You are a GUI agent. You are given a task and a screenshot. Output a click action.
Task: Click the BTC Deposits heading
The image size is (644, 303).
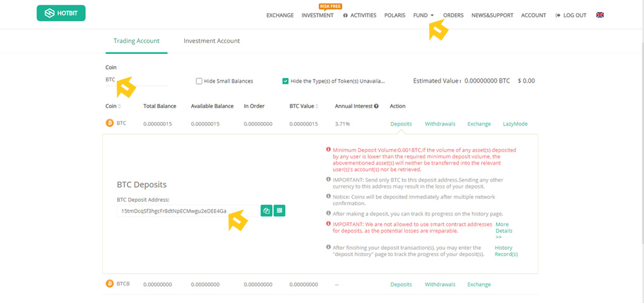[142, 185]
